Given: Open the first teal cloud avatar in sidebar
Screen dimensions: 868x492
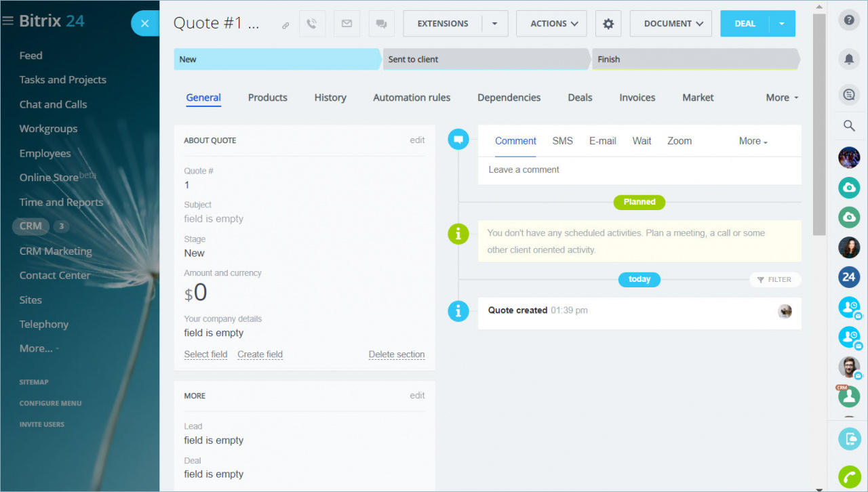Looking at the screenshot, I should [x=849, y=188].
